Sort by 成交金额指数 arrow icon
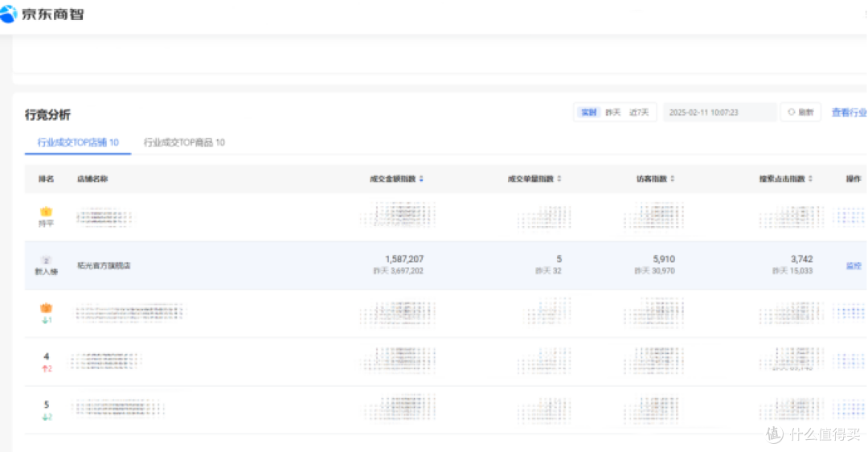Image resolution: width=868 pixels, height=452 pixels. point(421,179)
